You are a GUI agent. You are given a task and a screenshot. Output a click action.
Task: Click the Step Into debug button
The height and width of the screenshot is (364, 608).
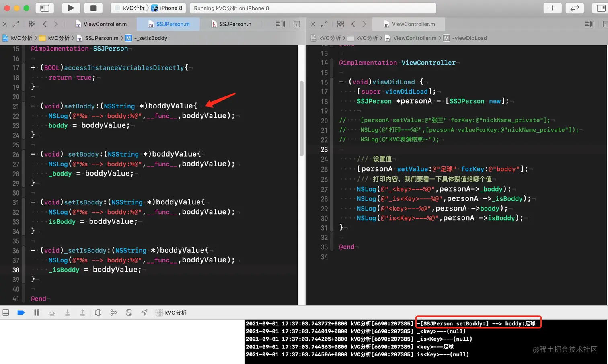coord(67,313)
